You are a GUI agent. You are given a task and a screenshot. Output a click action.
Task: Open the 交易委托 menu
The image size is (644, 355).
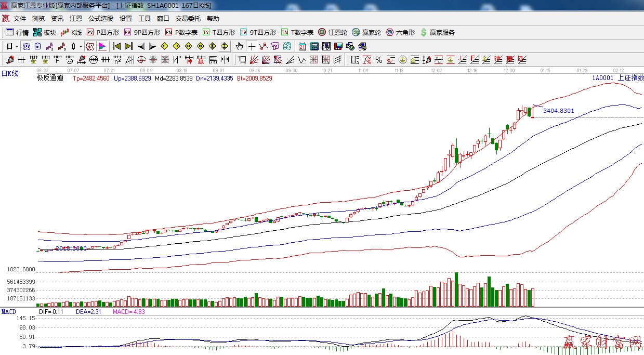point(188,18)
